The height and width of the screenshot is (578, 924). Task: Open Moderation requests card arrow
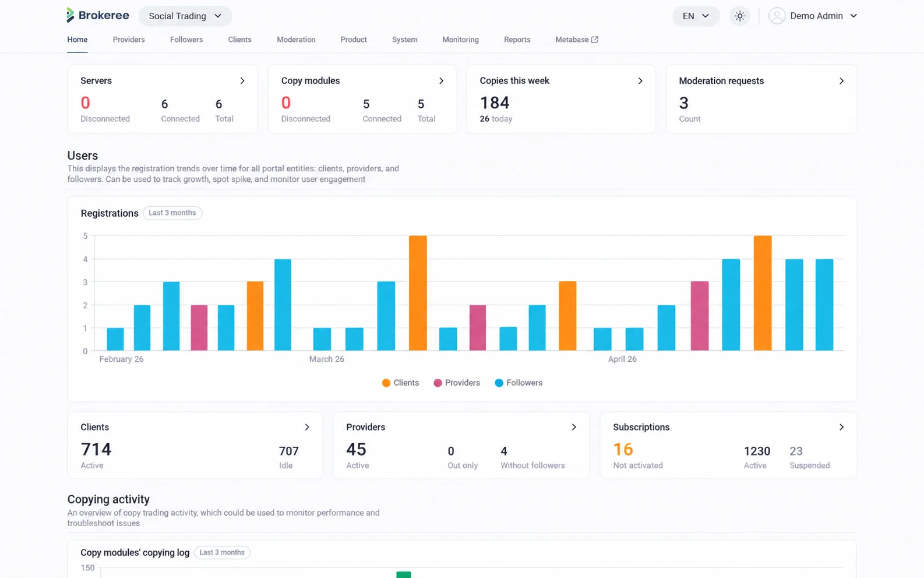pos(841,81)
